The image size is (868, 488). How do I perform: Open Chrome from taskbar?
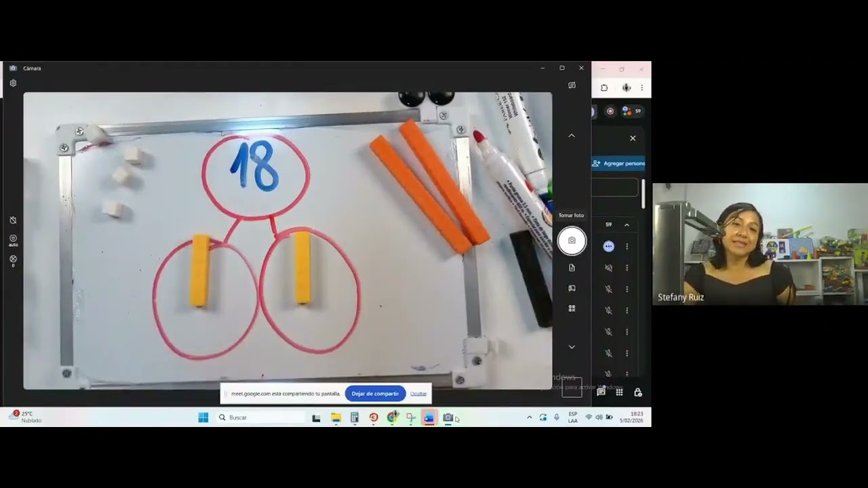click(x=392, y=418)
